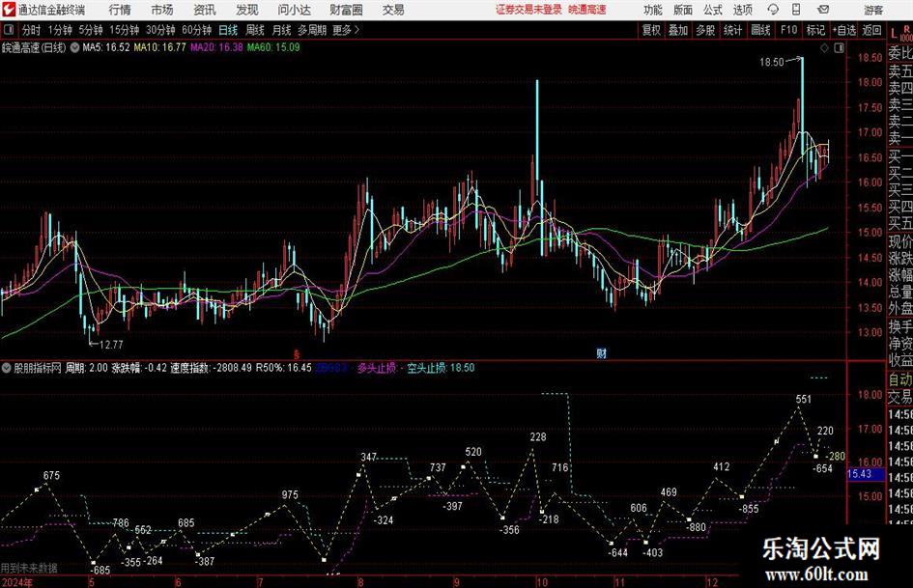
Task: Select the 周线 weekly period tab
Action: pyautogui.click(x=255, y=30)
